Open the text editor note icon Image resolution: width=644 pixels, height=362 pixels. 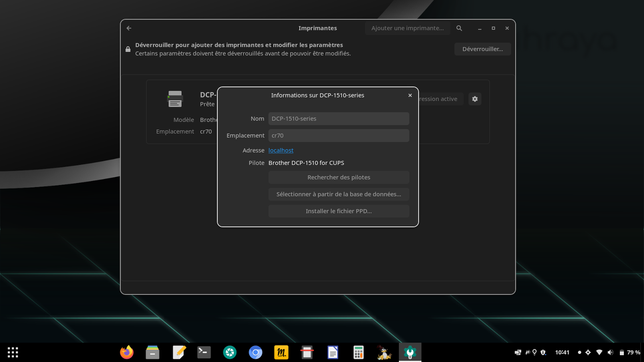pyautogui.click(x=179, y=352)
